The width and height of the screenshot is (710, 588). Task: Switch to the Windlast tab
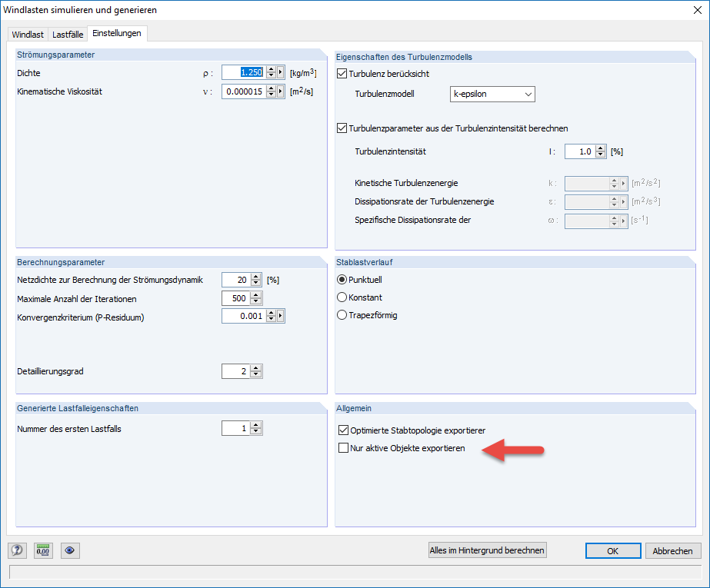click(27, 34)
